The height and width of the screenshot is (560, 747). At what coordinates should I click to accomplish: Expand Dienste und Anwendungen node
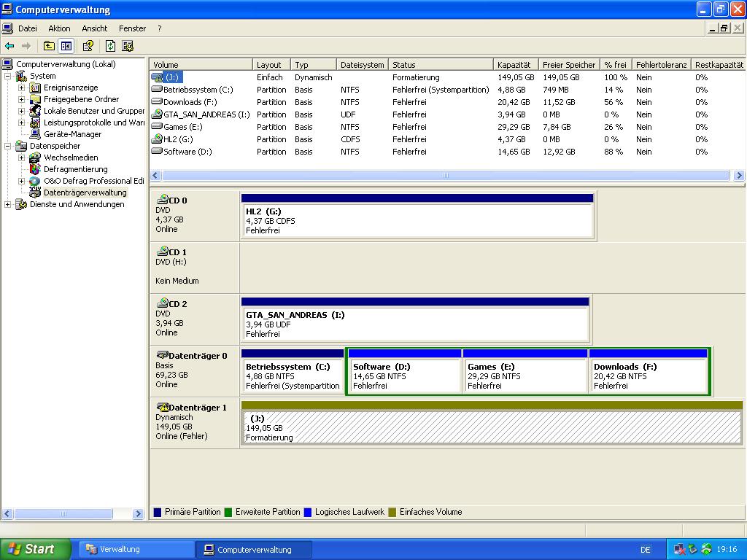pos(8,204)
